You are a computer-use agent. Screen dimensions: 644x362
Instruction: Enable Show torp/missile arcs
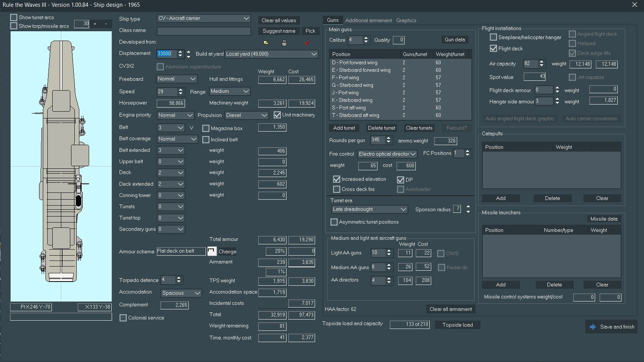14,26
